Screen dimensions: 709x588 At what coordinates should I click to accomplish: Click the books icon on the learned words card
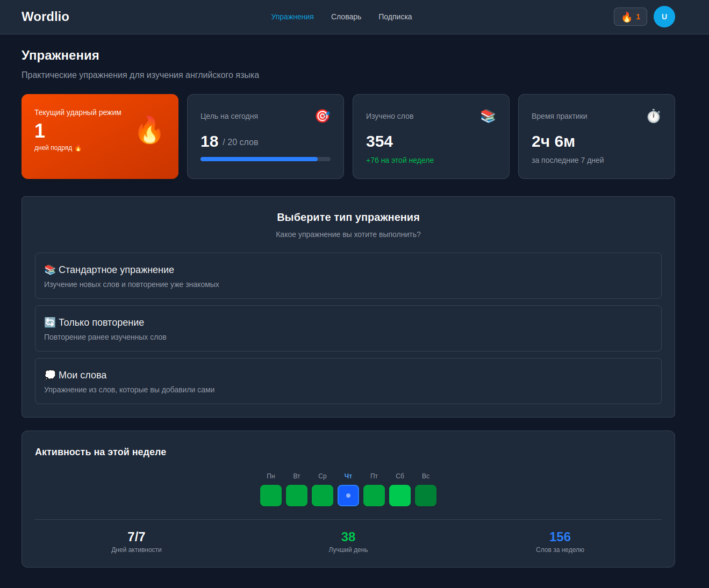[488, 116]
